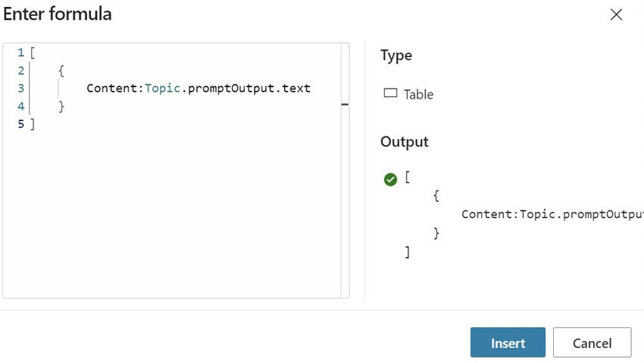Click the dark marker beside editor scrollbar
Image resolution: width=644 pixels, height=363 pixels.
(345, 105)
